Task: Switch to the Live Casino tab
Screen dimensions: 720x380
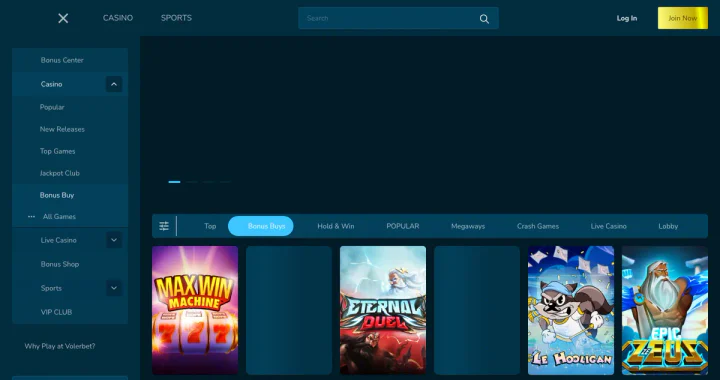Action: point(608,226)
